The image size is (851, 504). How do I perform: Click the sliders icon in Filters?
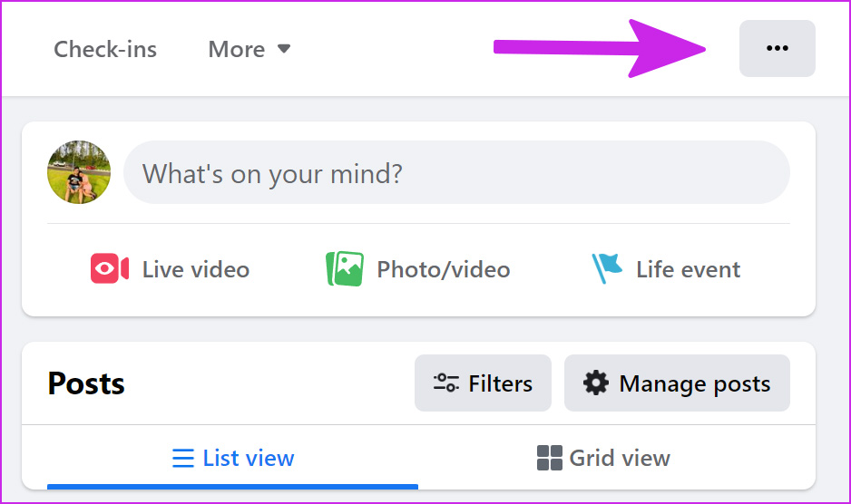[446, 383]
